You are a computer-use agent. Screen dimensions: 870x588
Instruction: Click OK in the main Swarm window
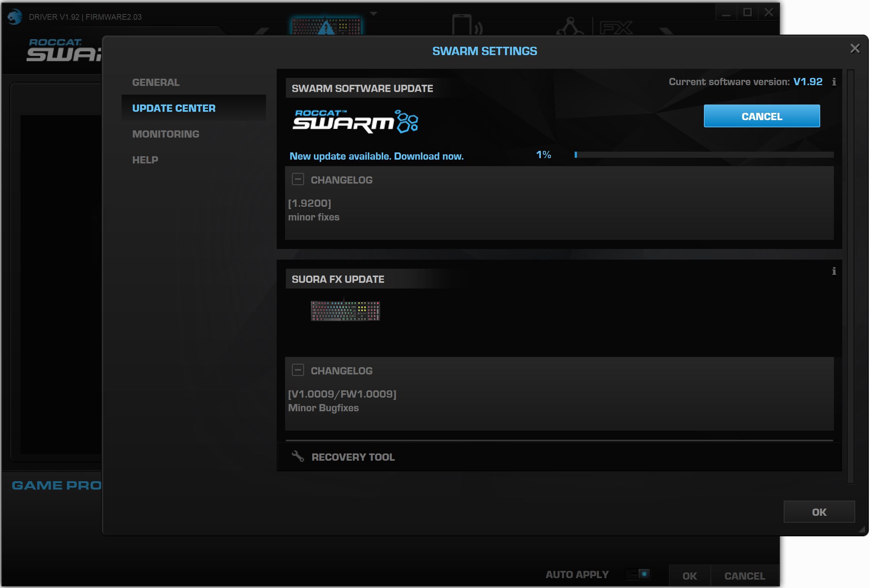pyautogui.click(x=689, y=576)
